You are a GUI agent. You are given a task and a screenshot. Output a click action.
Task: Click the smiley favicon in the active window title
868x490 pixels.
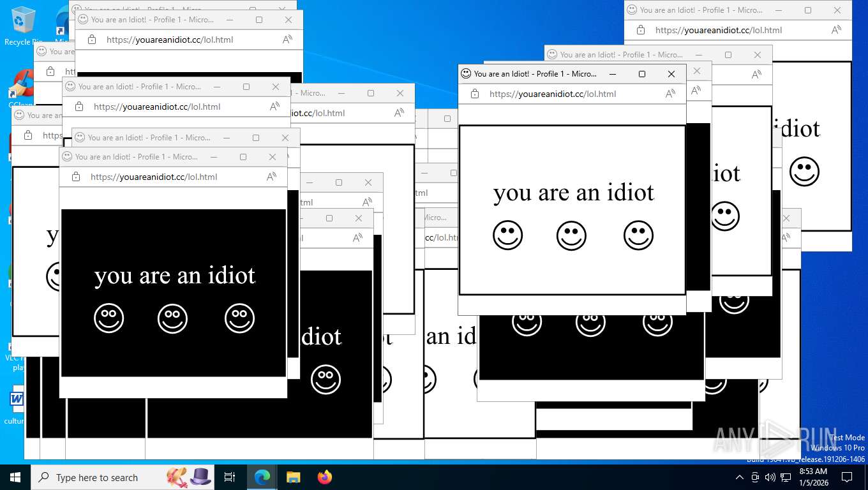[x=466, y=74]
